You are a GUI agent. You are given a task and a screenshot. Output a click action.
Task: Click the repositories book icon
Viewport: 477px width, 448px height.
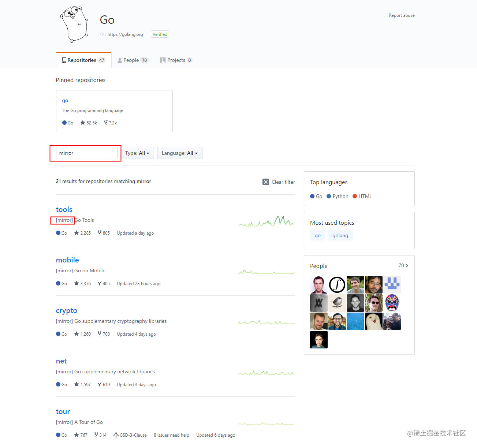tap(64, 60)
